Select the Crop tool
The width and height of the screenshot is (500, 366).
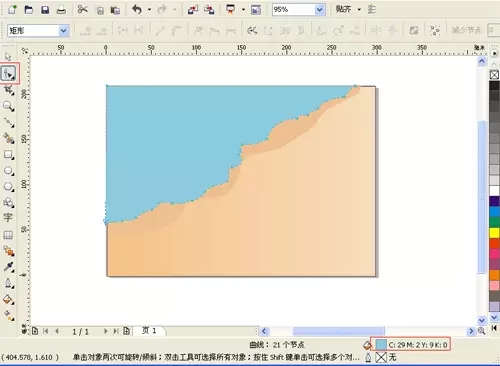(9, 90)
